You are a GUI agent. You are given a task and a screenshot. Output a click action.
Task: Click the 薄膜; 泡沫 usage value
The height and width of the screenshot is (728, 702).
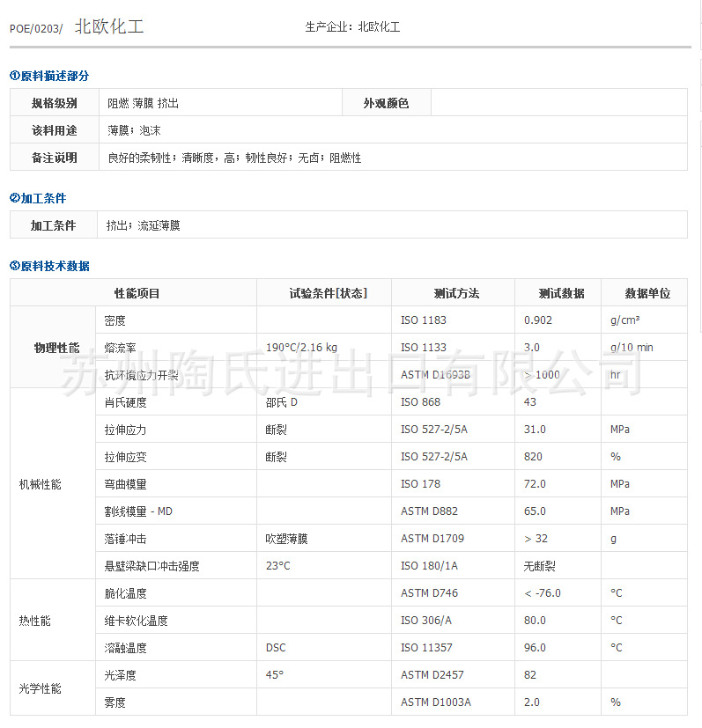[x=134, y=130]
